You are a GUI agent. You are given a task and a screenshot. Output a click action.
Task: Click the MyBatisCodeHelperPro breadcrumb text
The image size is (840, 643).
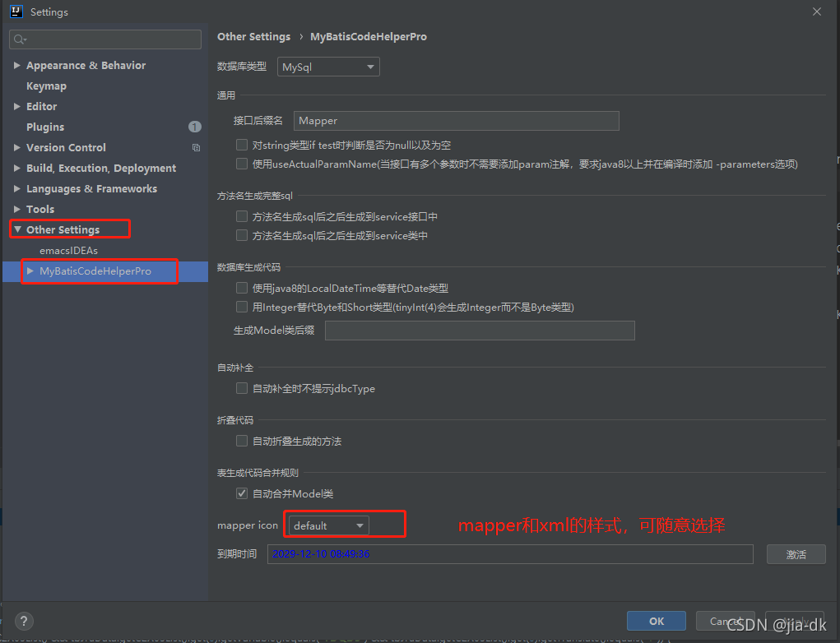pos(369,36)
